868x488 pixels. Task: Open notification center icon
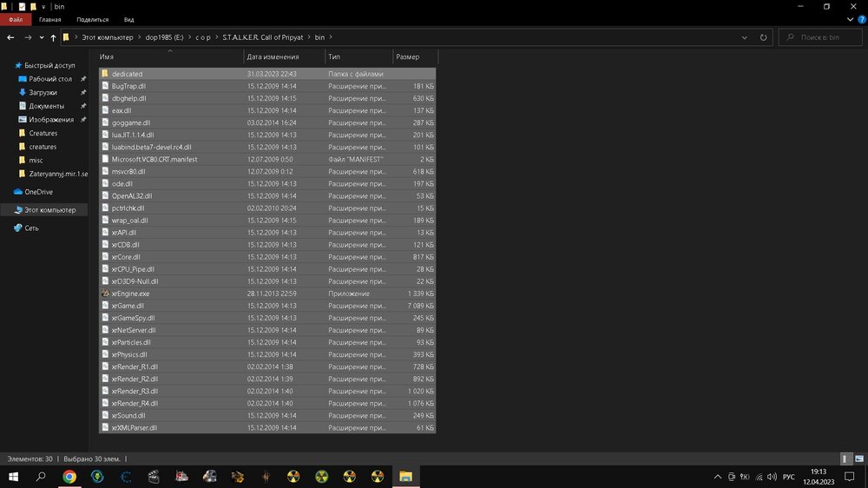[849, 477]
